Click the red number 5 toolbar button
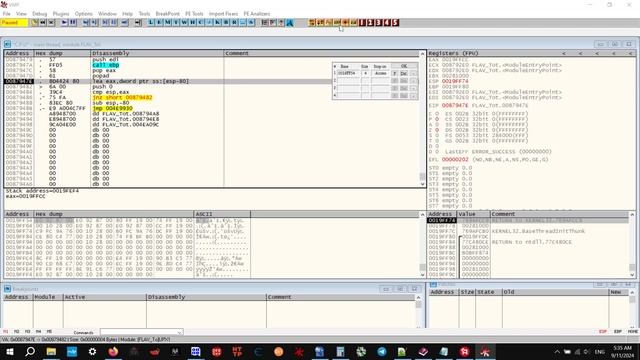Image resolution: width=640 pixels, height=360 pixels. tap(395, 22)
